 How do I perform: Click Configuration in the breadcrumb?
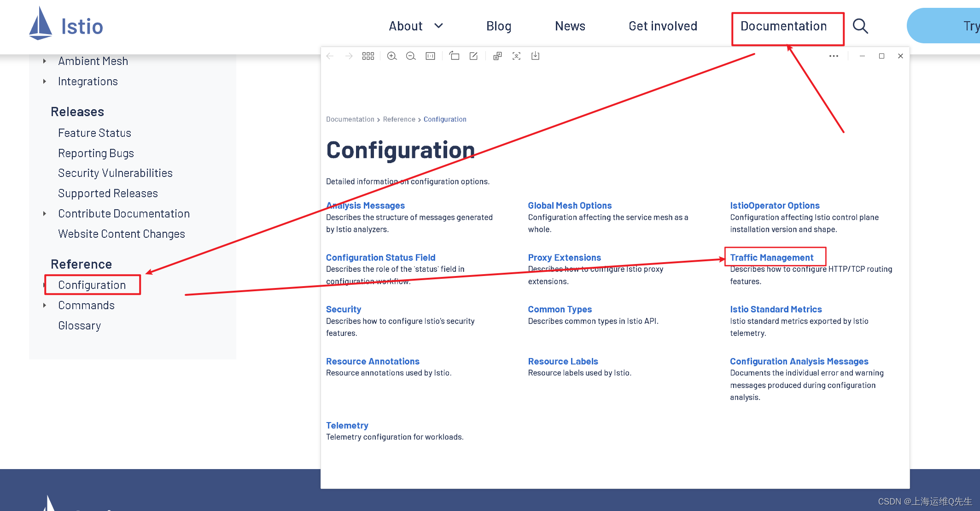coord(445,119)
